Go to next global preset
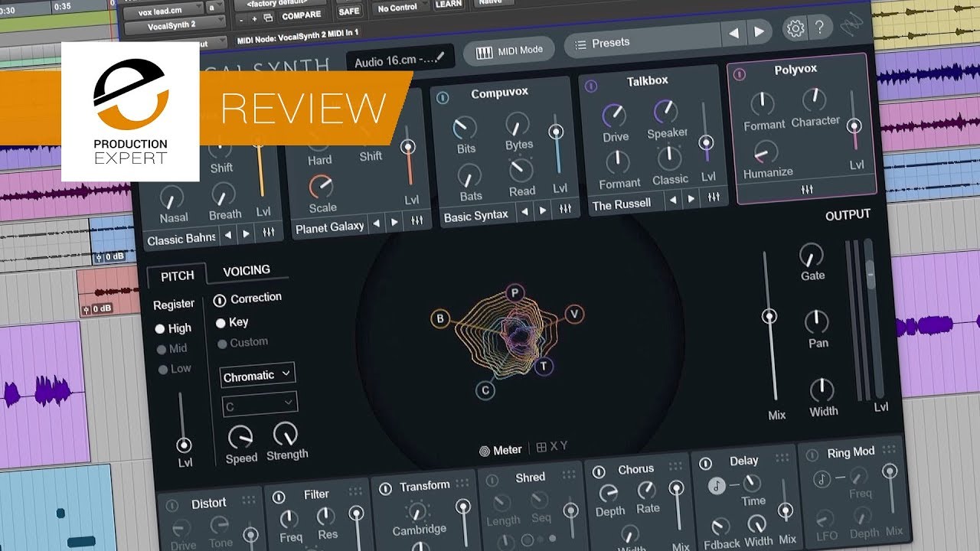 pos(758,31)
